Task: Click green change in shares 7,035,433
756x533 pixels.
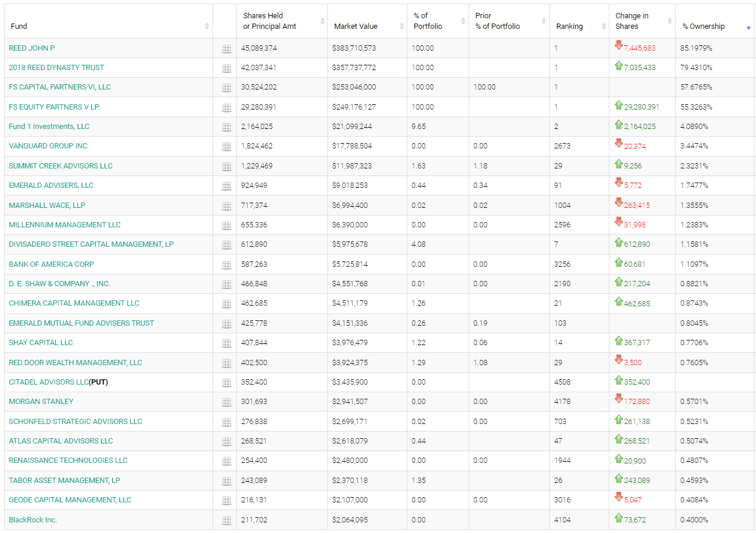Action: [639, 68]
